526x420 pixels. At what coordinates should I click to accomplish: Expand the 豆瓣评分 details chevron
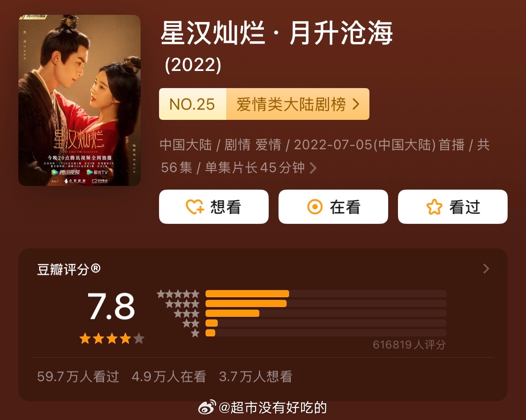pos(486,269)
